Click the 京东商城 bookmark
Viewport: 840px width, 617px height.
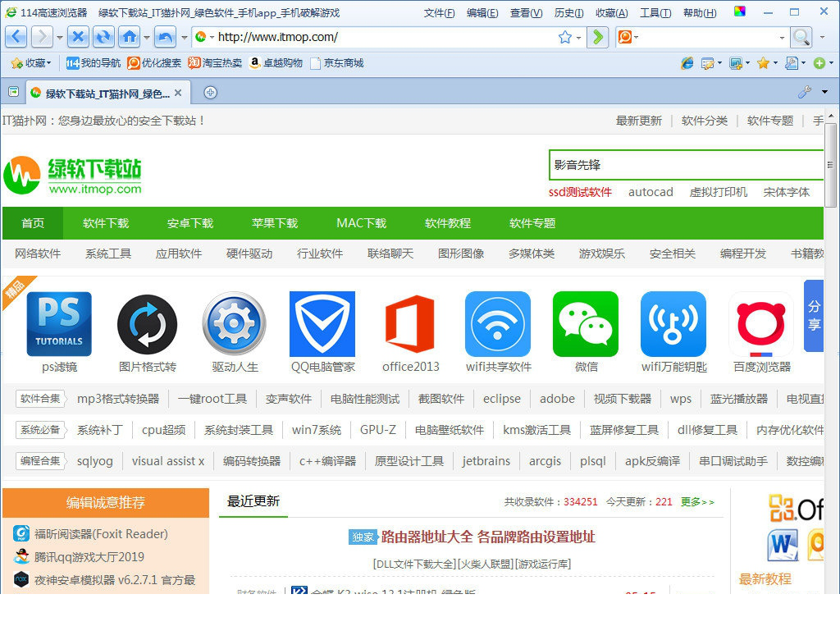click(337, 63)
